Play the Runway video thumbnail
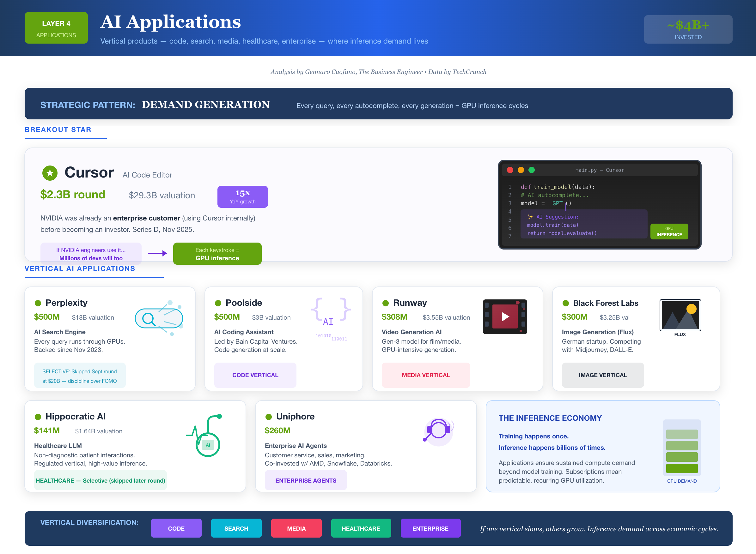 505,316
